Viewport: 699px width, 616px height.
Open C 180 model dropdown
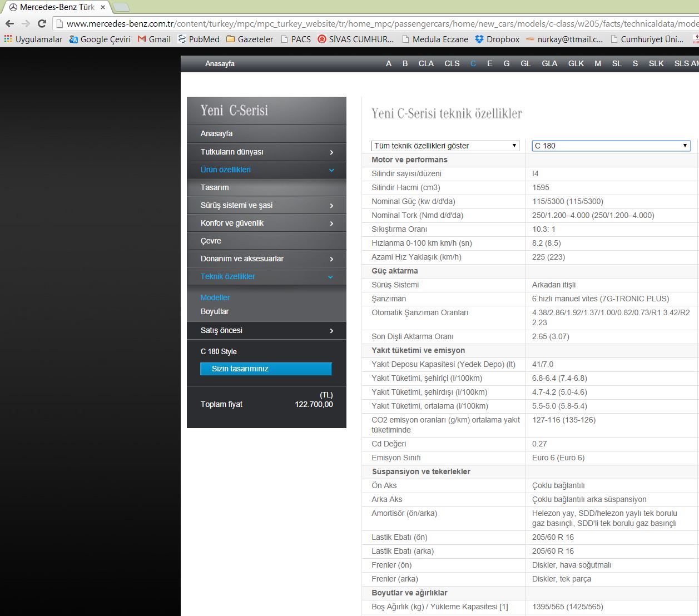click(611, 146)
